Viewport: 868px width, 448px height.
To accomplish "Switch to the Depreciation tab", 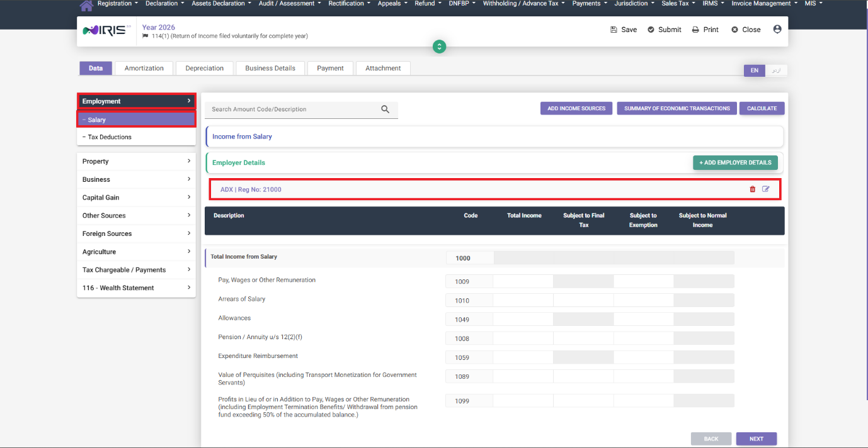I will 205,68.
